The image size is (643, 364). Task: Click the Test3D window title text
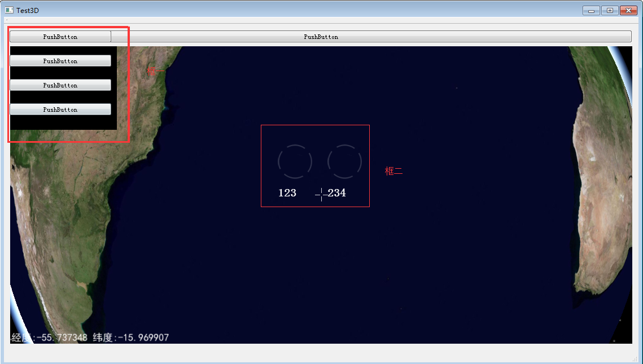28,10
